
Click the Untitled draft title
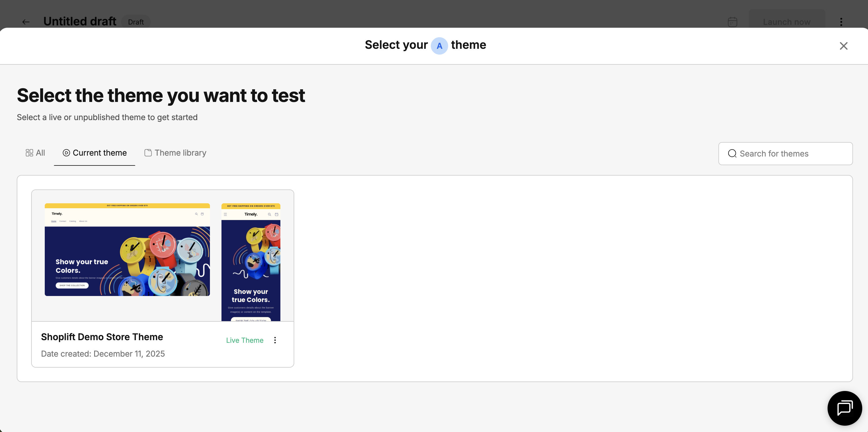(79, 22)
